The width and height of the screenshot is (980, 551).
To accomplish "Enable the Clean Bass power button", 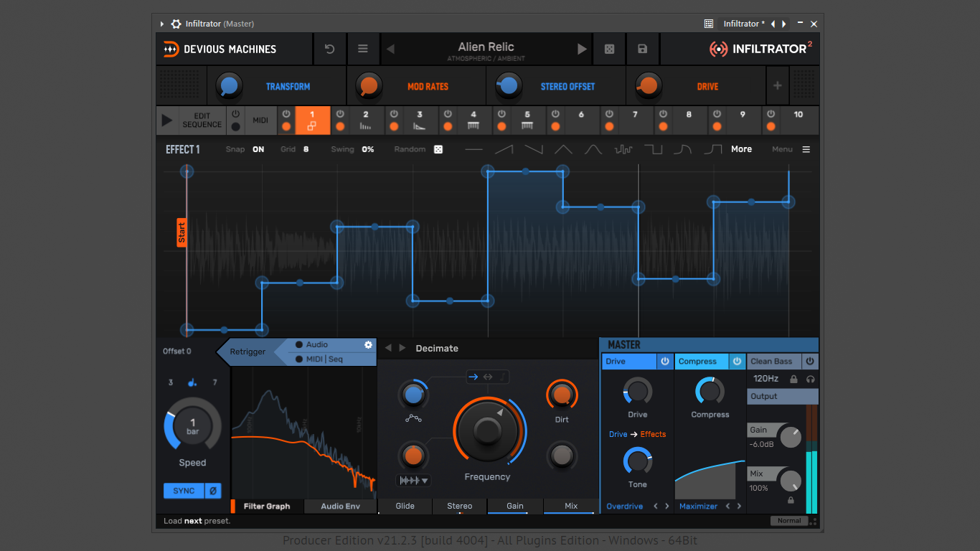I will (x=810, y=362).
